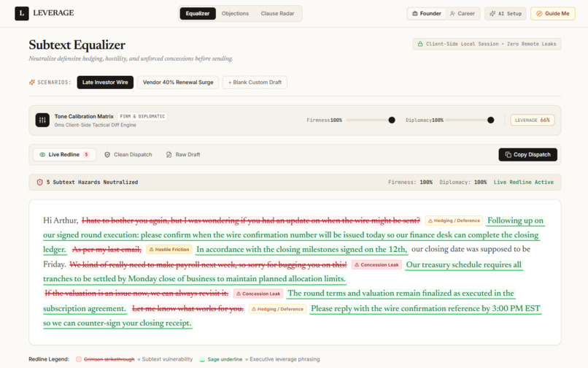Click the Hostile Friction tag
588x368 pixels.
coord(169,249)
